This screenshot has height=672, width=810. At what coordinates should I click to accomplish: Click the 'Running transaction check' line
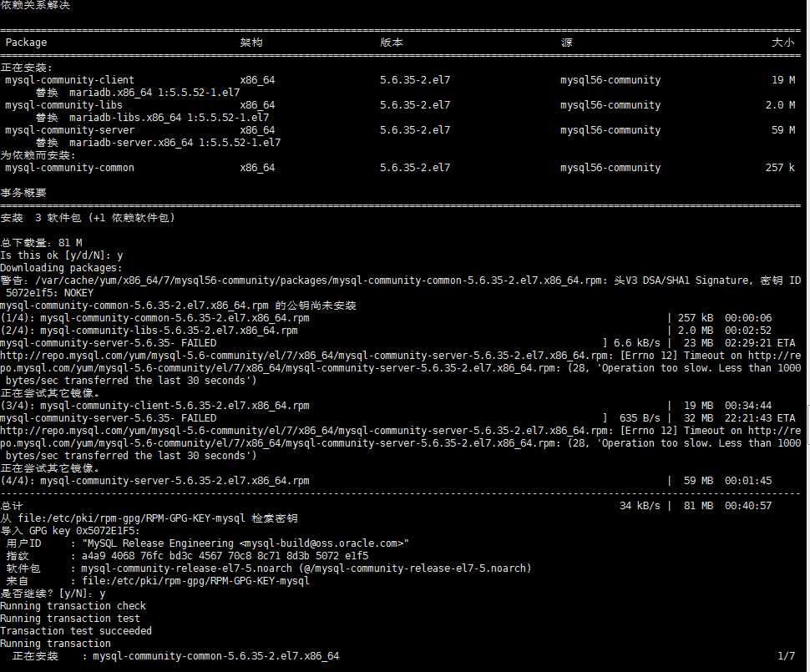pyautogui.click(x=73, y=606)
